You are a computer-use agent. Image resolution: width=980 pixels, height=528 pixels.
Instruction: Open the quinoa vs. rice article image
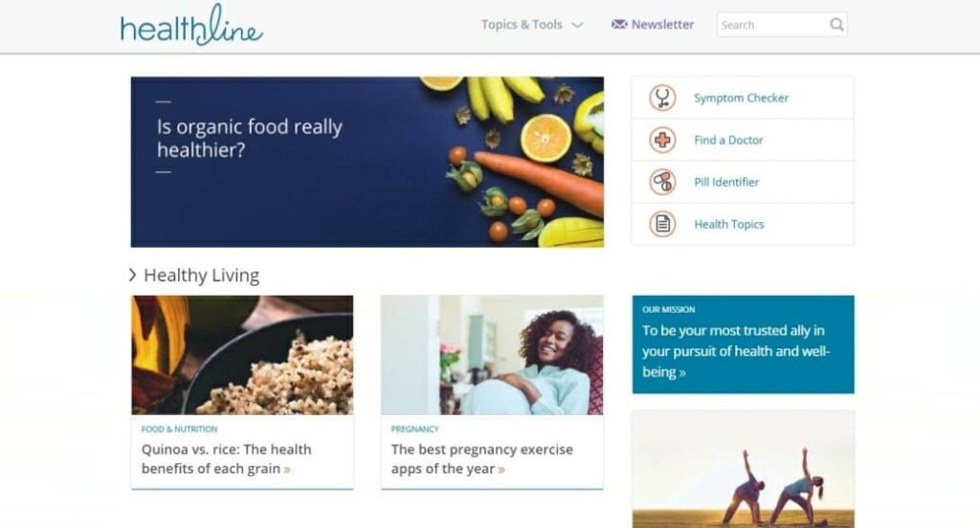(x=242, y=355)
